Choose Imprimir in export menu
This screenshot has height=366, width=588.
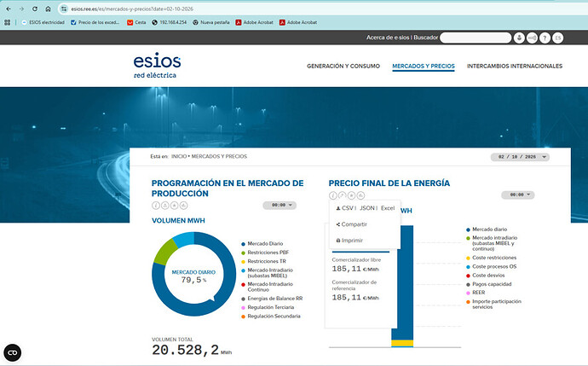tap(349, 241)
